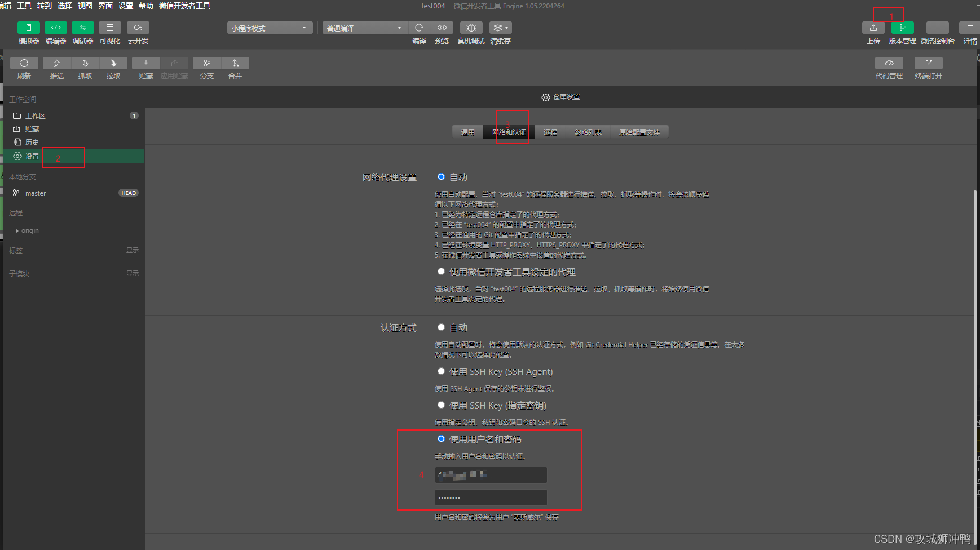Open the 可视化 visual layout button
Image resolution: width=980 pixels, height=550 pixels.
click(x=110, y=28)
